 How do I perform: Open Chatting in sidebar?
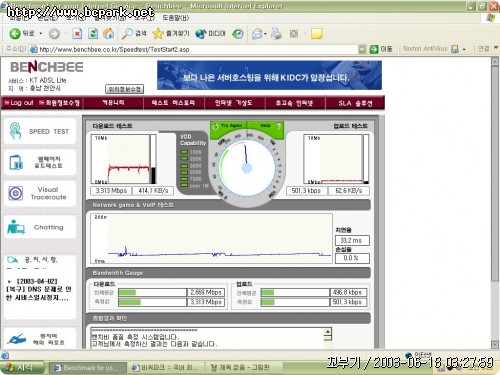(40, 227)
